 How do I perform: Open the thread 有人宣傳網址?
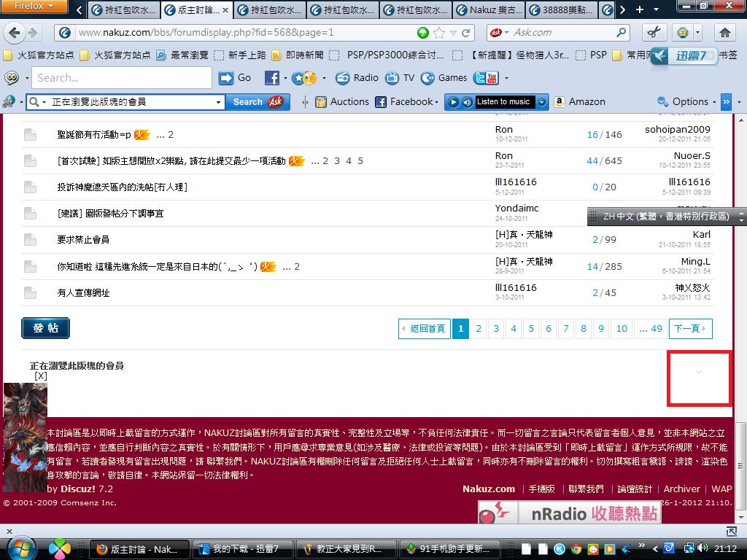[x=83, y=293]
